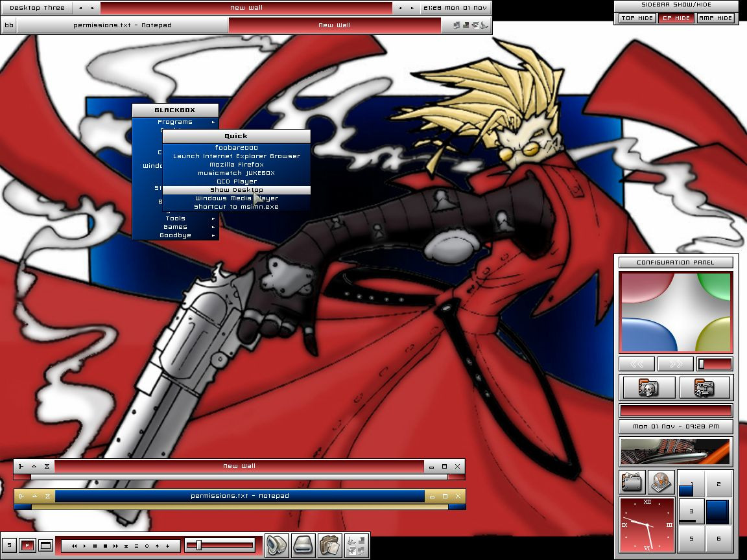Switch to workspace 5 in the pager
747x560 pixels.
tap(691, 539)
